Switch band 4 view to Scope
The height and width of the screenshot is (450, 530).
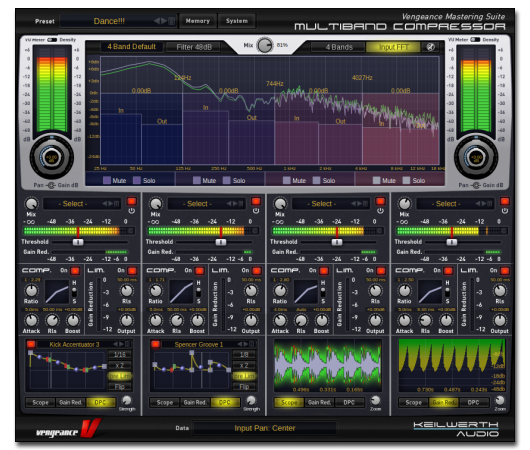[x=413, y=402]
